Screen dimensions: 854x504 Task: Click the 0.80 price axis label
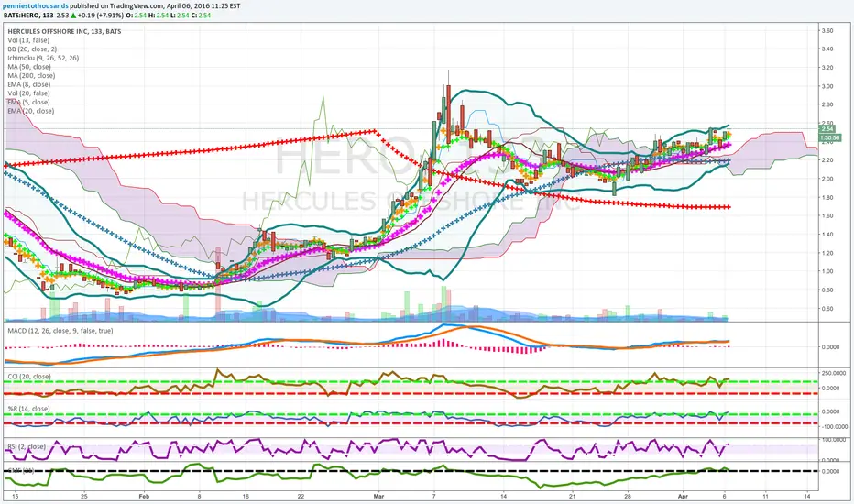[x=827, y=290]
